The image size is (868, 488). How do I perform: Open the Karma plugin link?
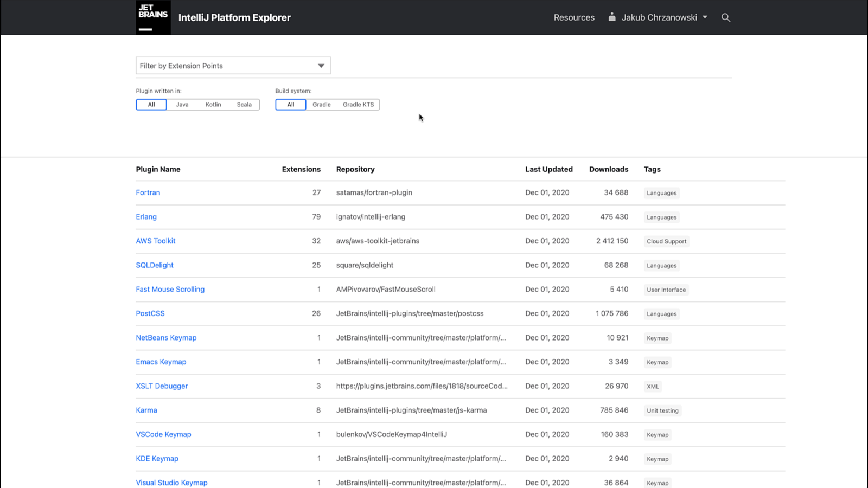146,410
